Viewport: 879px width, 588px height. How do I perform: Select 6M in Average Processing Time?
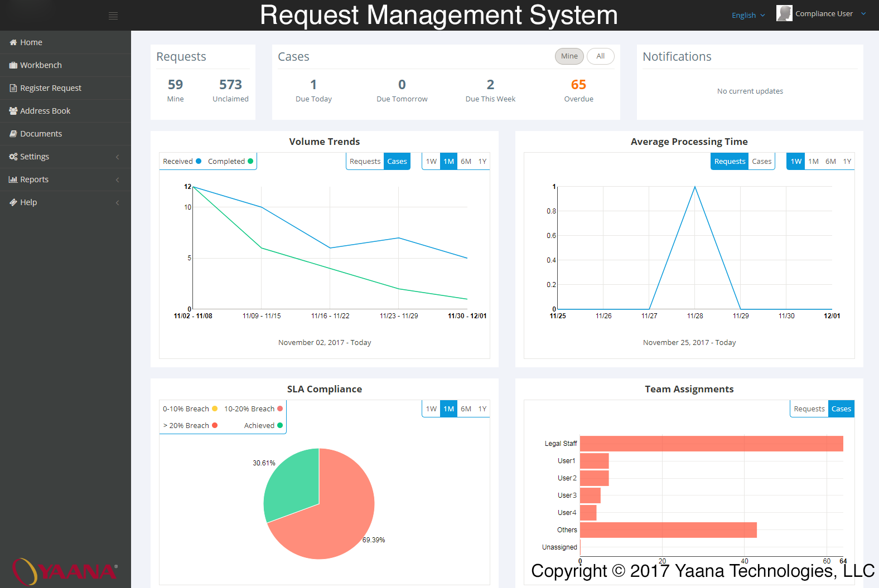pos(831,162)
